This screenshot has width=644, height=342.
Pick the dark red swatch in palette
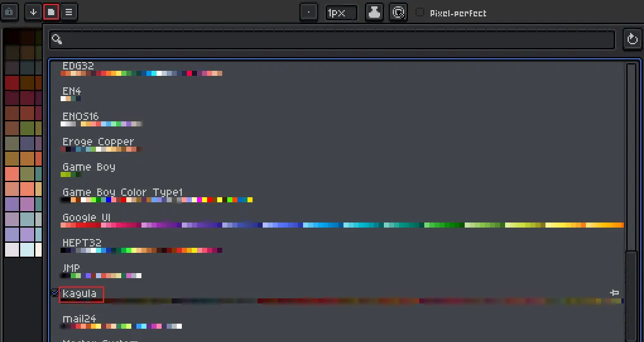click(12, 83)
